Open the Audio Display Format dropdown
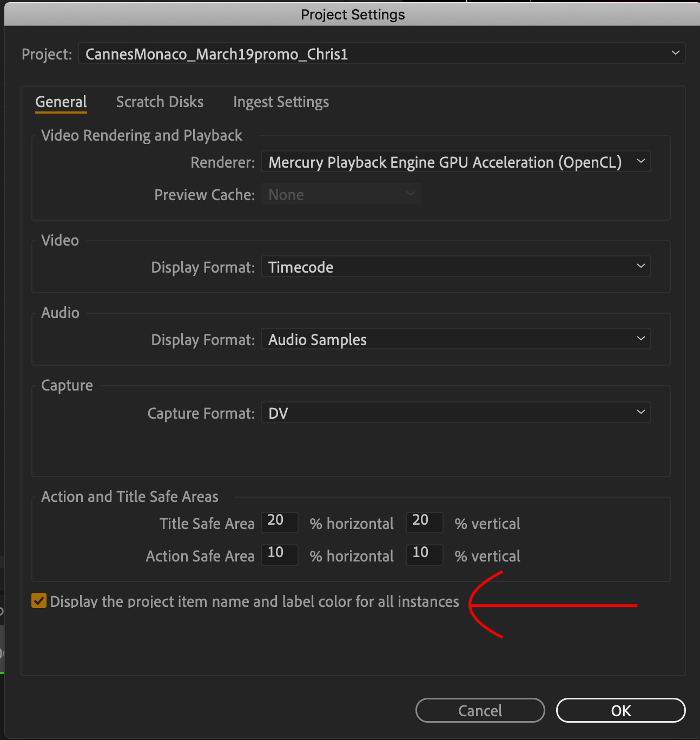The height and width of the screenshot is (740, 700). 456,339
